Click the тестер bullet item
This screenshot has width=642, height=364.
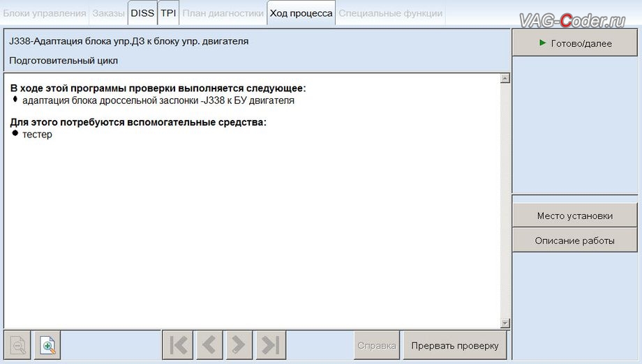tap(37, 134)
